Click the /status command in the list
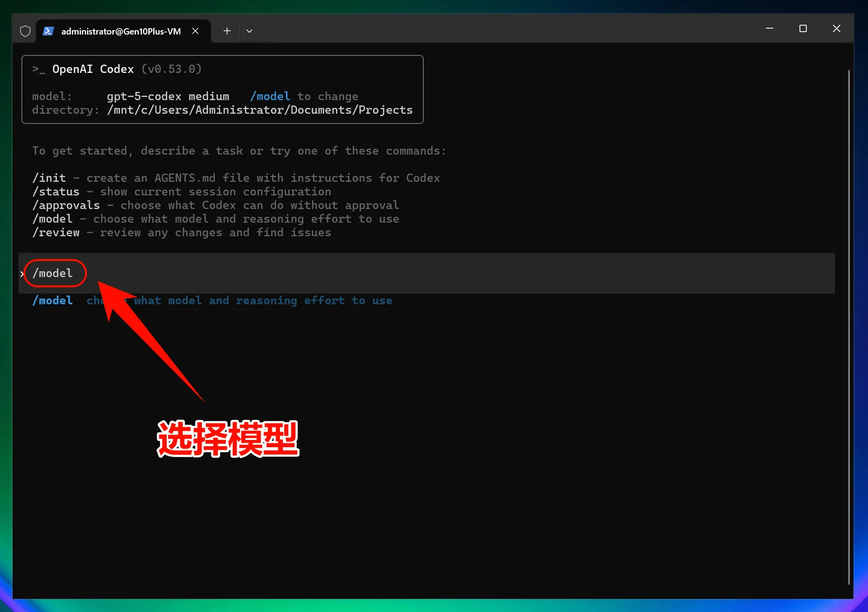 (56, 192)
